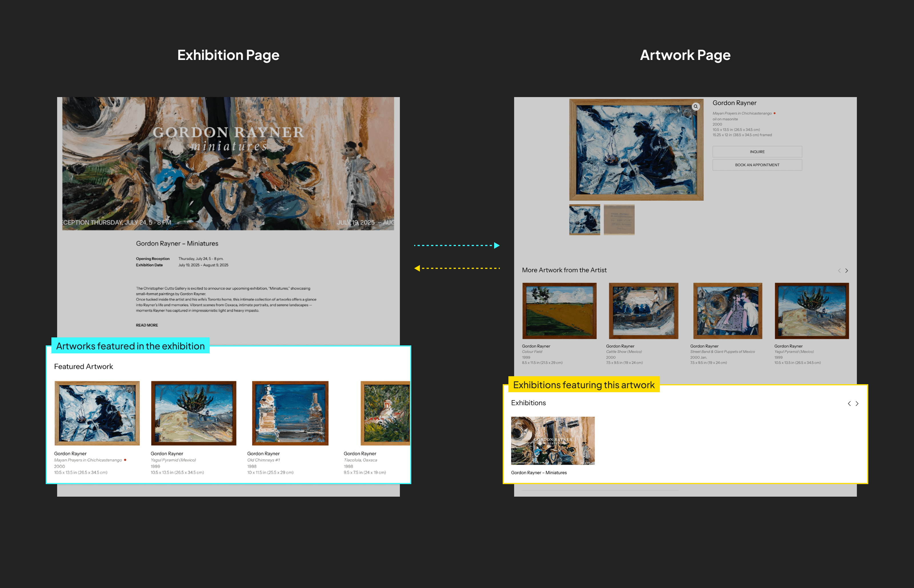Select the first blue painting thumbnail under the main artwork

584,220
